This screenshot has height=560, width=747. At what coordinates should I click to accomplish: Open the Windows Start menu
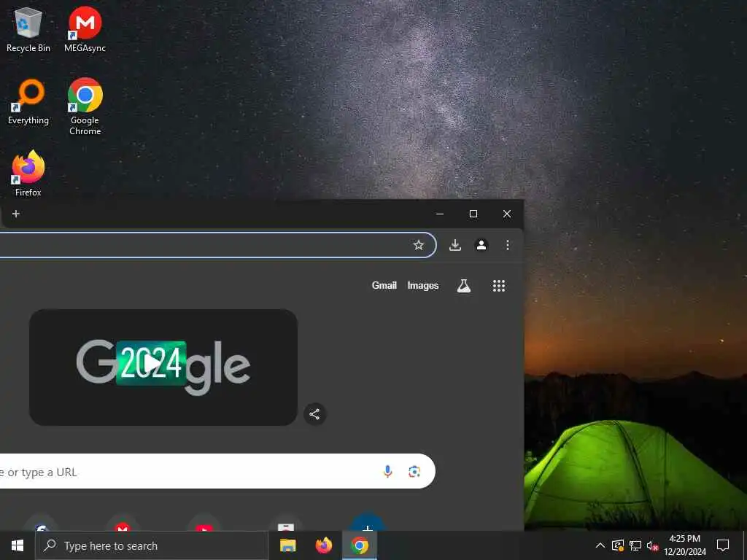(18, 545)
